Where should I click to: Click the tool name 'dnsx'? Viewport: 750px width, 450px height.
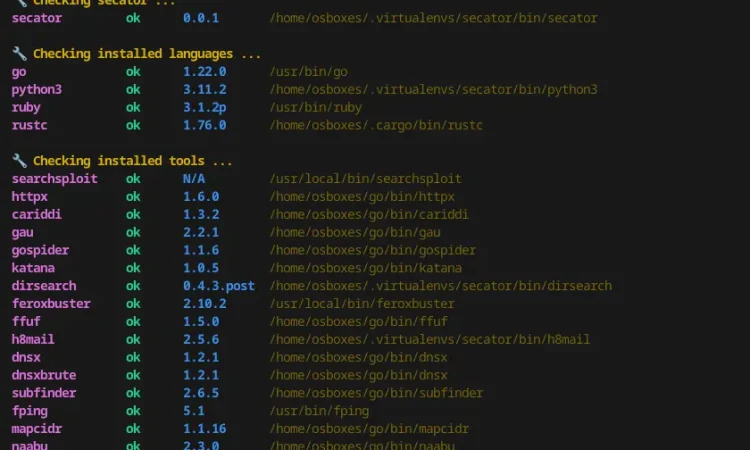26,357
